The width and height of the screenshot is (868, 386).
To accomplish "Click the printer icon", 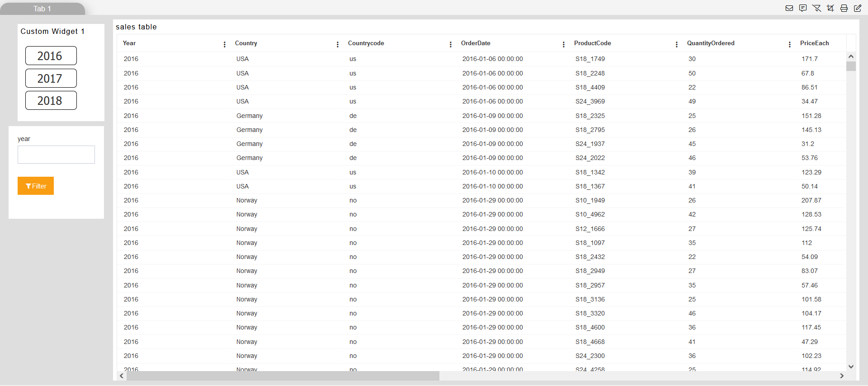I will pos(844,8).
